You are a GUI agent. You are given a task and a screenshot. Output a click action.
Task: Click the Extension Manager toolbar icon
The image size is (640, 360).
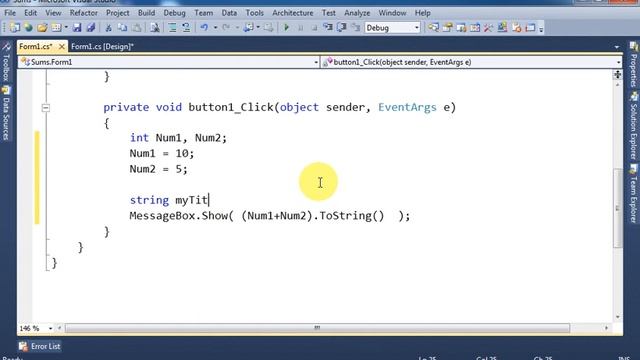502,28
